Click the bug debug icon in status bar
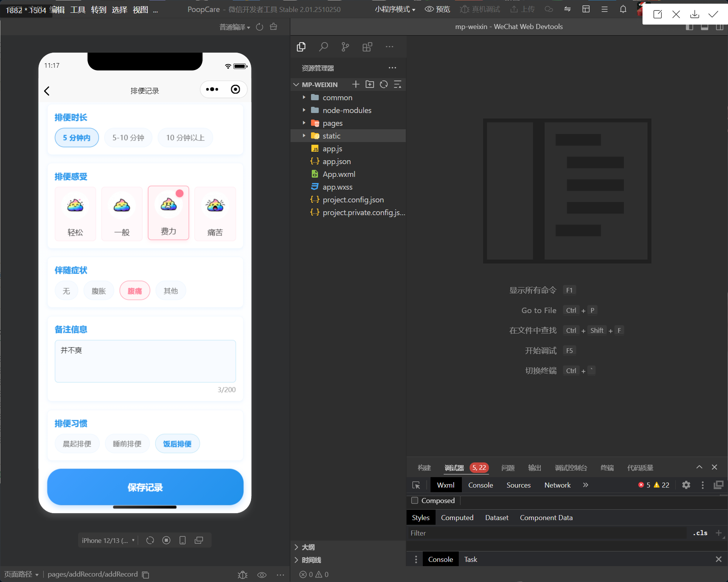This screenshot has height=582, width=728. coord(243,575)
